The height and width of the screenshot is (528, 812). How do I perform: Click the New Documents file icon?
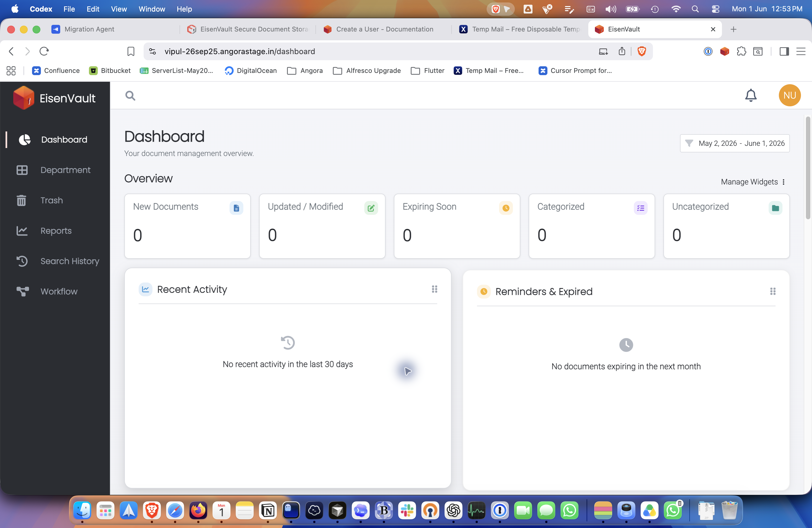coord(236,208)
